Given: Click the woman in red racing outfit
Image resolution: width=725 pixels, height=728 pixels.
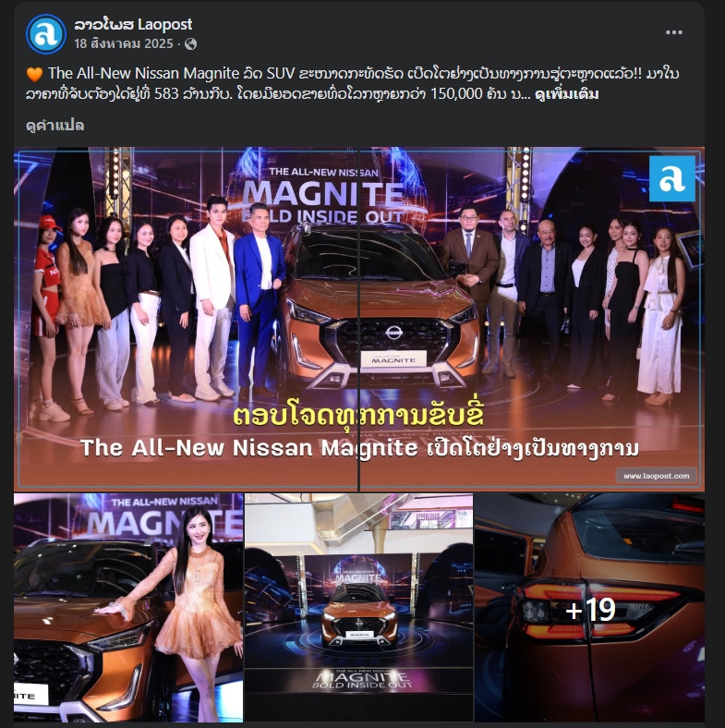Looking at the screenshot, I should pos(47,318).
